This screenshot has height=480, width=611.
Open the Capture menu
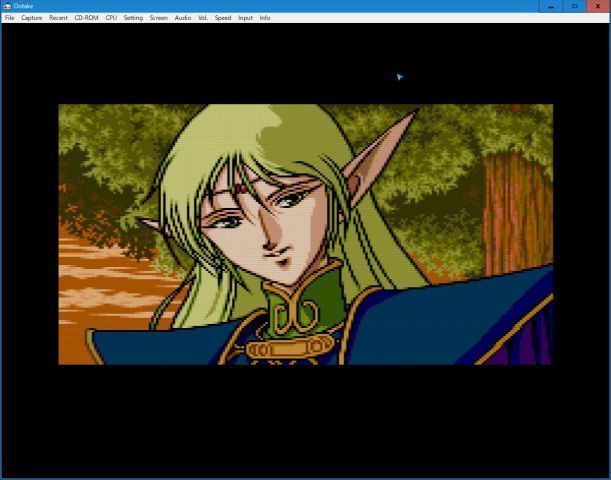click(32, 18)
